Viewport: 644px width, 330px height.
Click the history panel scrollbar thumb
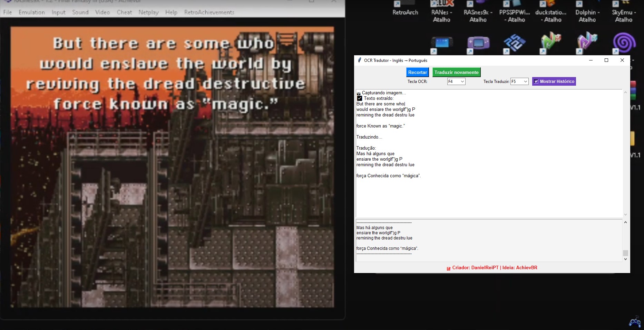(x=625, y=253)
